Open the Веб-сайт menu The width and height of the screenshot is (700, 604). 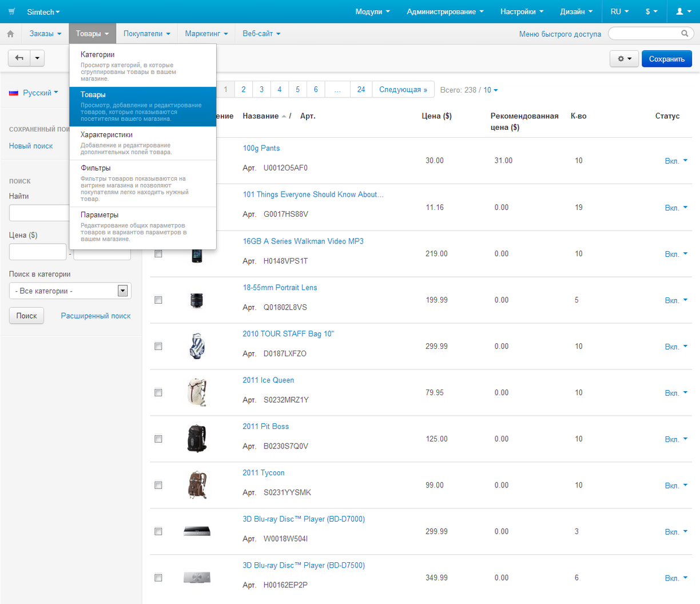261,34
